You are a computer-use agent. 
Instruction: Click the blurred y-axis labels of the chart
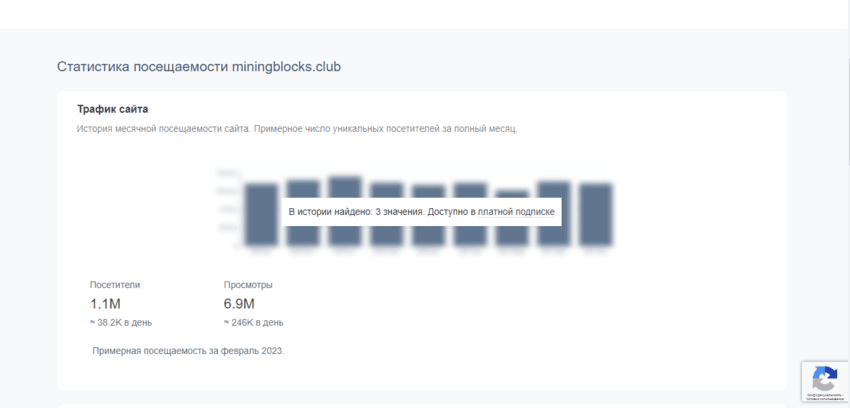pos(228,208)
